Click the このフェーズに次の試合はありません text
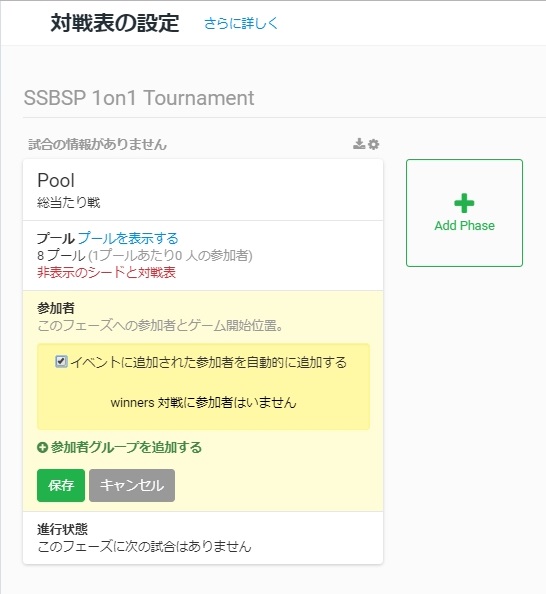The height and width of the screenshot is (594, 546). [x=144, y=546]
